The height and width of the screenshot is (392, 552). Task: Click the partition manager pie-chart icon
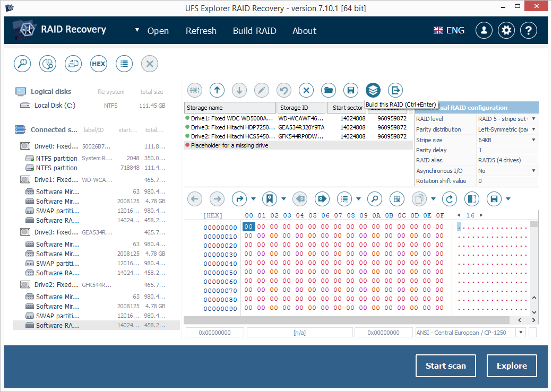coord(48,64)
